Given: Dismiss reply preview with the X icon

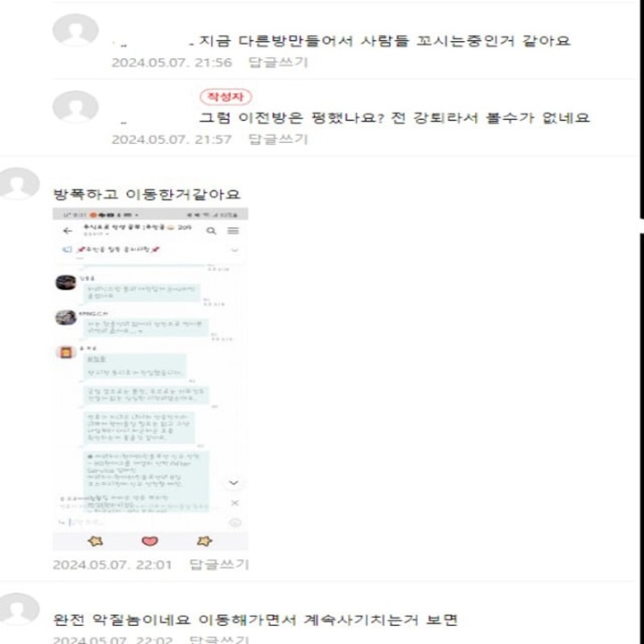Looking at the screenshot, I should tap(235, 503).
